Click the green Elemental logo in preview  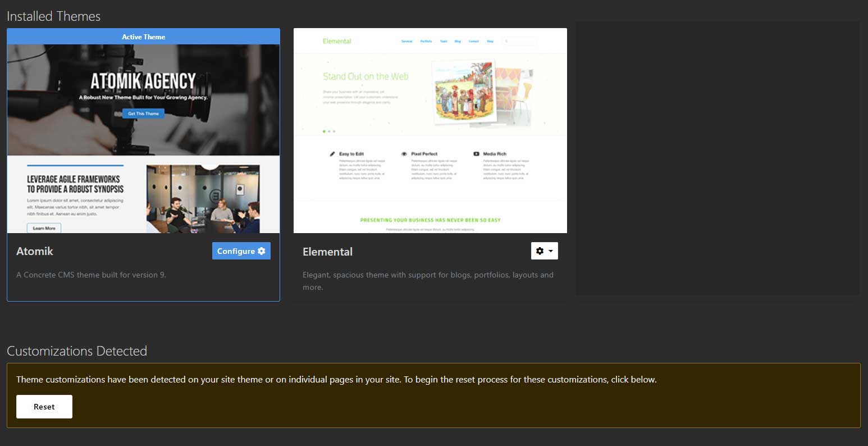(337, 41)
